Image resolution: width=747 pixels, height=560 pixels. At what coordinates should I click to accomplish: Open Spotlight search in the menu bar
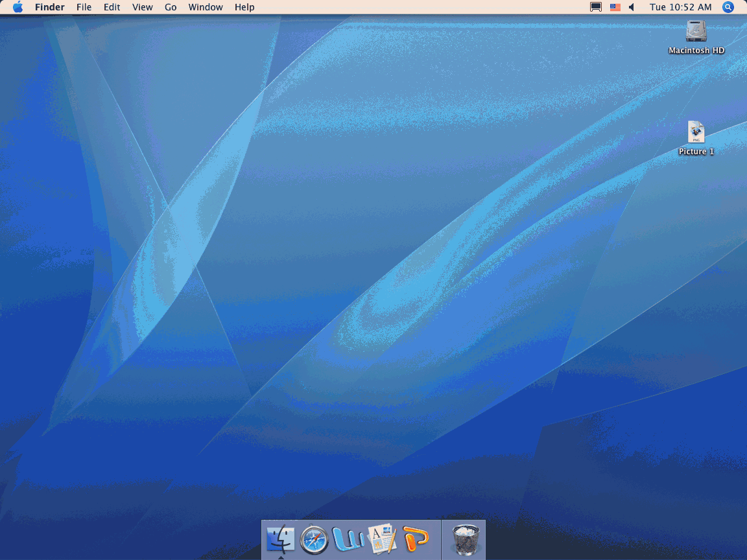coord(728,7)
